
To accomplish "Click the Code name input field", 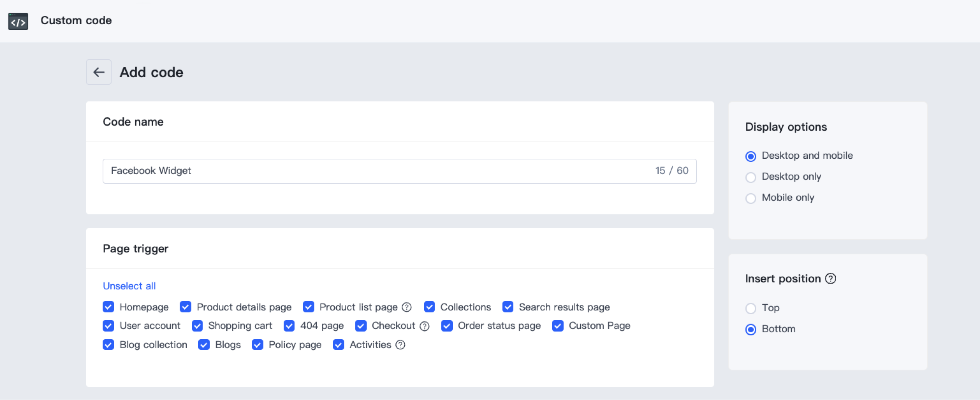I will [x=380, y=171].
